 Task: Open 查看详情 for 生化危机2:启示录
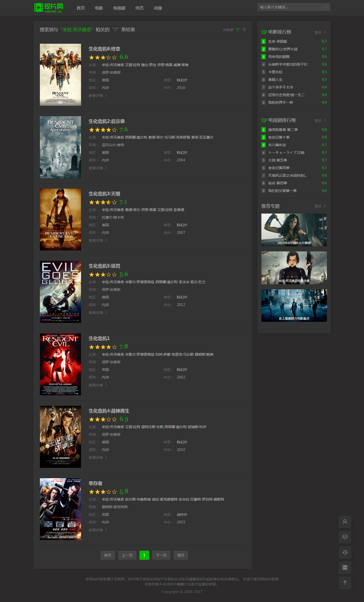(98, 168)
